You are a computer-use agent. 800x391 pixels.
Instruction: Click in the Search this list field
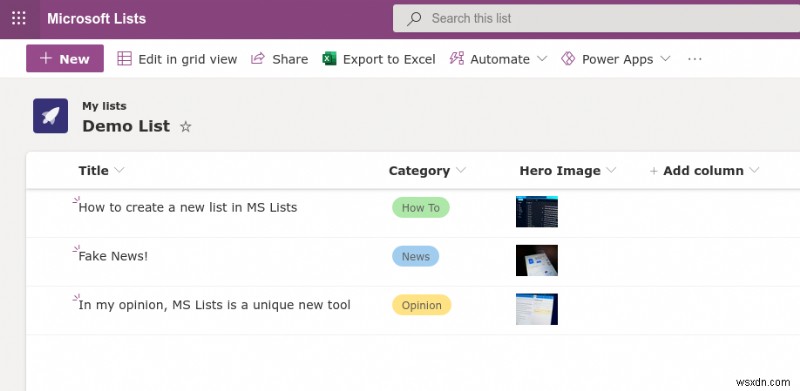pos(596,19)
